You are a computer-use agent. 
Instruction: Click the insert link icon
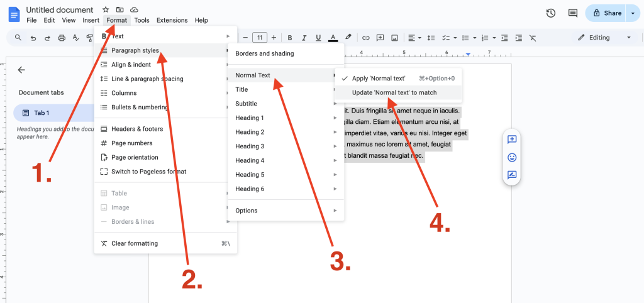point(365,38)
